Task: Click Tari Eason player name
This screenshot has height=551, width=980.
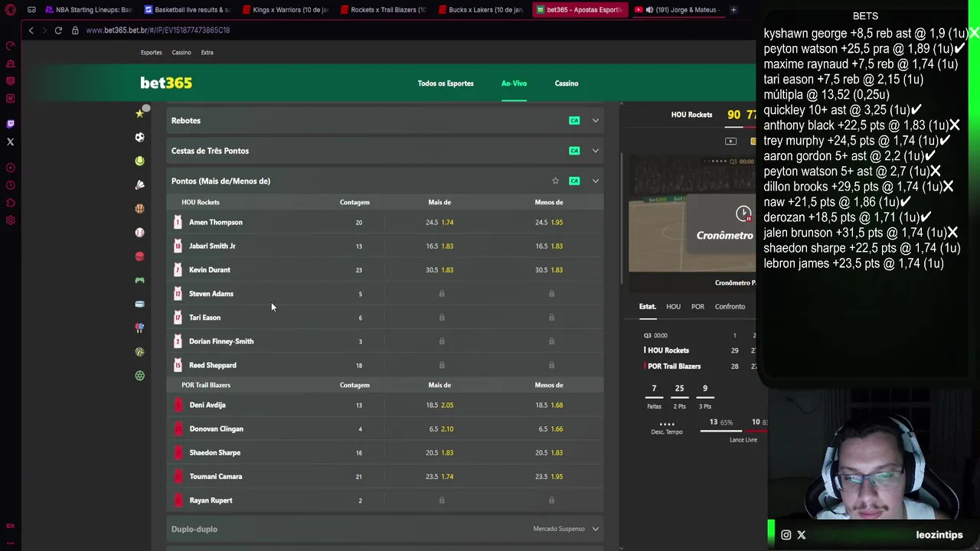Action: (204, 318)
